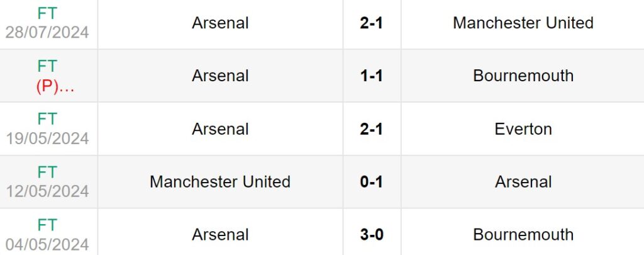The height and width of the screenshot is (255, 644).
Task: Click away team Arsenal in 12/05/2024 match
Action: (x=523, y=182)
